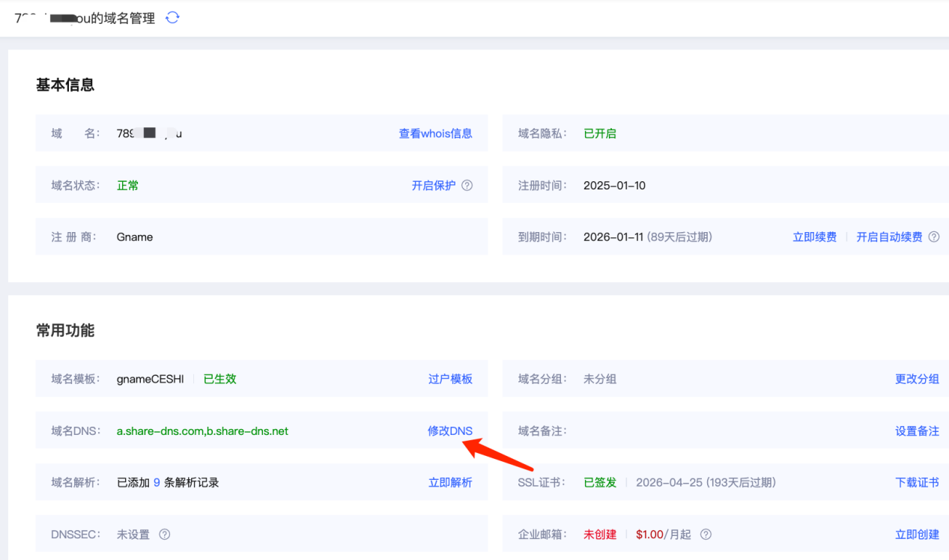Click the gnameCESHI template name
949x560 pixels.
point(150,380)
